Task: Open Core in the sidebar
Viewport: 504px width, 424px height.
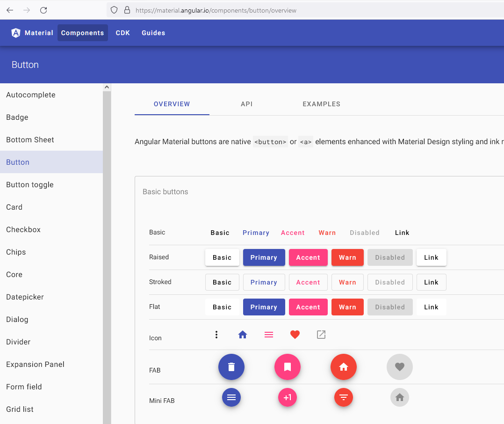Action: (x=51, y=274)
